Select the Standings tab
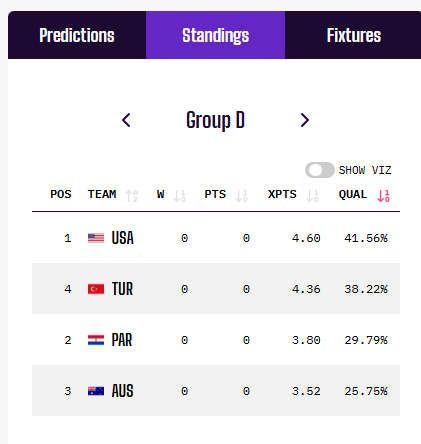This screenshot has width=421, height=444. [216, 35]
